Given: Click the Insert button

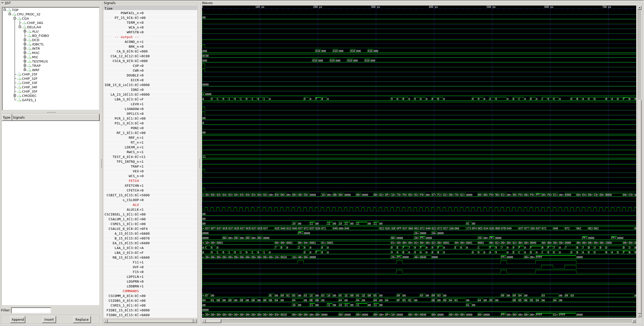Looking at the screenshot, I should click(49, 319).
